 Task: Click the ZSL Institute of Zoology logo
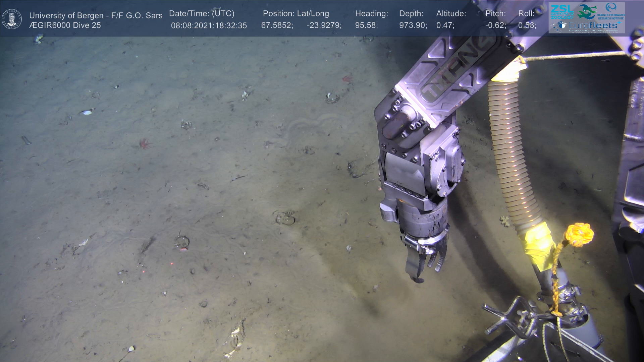pyautogui.click(x=561, y=12)
